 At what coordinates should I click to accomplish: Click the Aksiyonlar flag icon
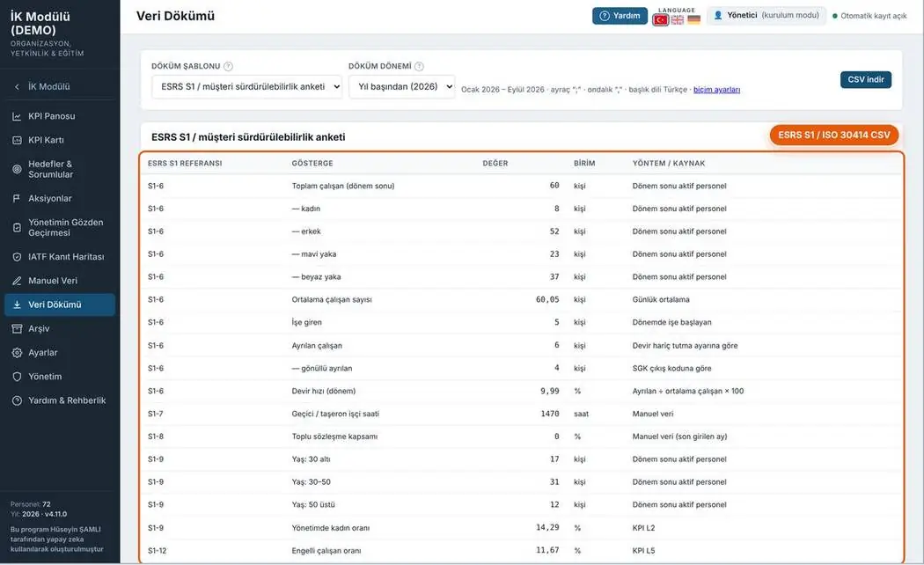(17, 199)
